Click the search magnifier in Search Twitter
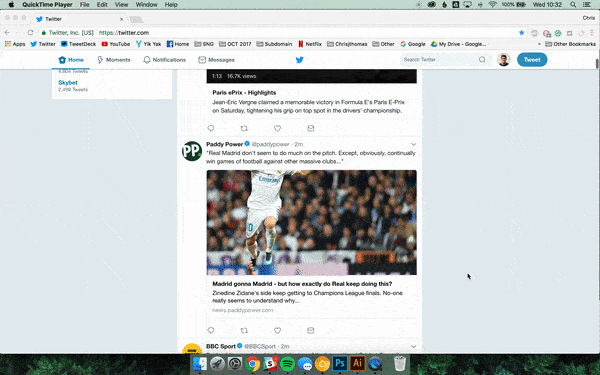The image size is (600, 375). (x=482, y=59)
